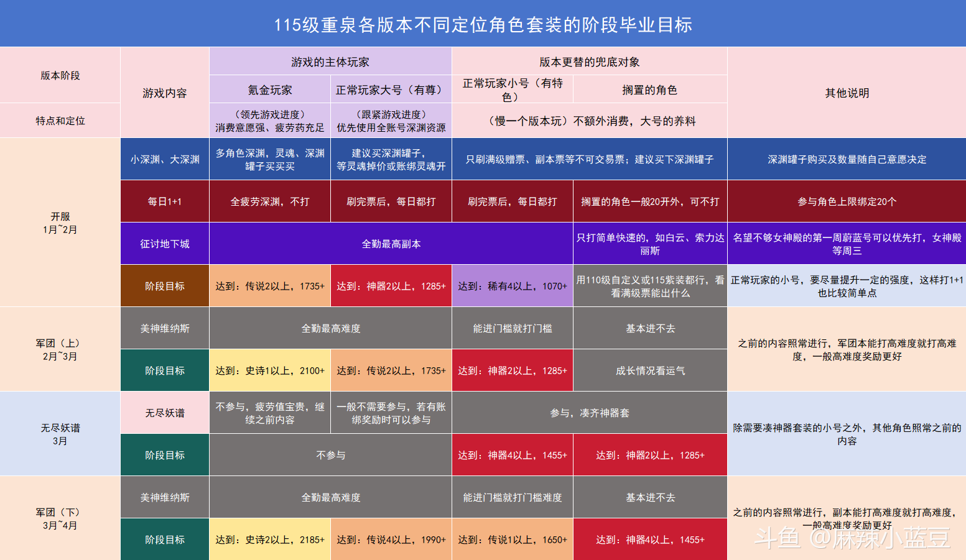Select the 传说4以上，1990+ target cell
This screenshot has height=560, width=966.
(x=391, y=539)
